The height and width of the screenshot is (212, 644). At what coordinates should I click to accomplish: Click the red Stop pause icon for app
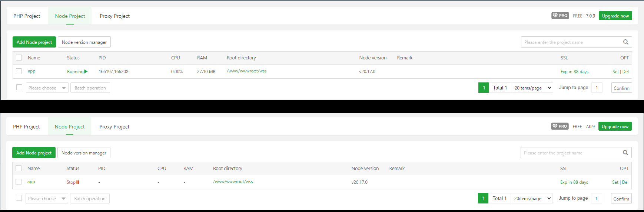tap(78, 182)
